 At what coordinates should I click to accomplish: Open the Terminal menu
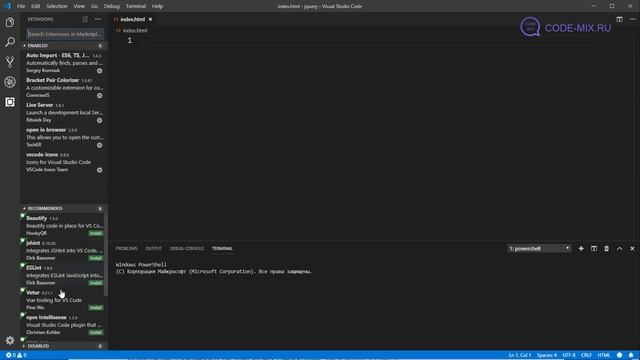[136, 6]
